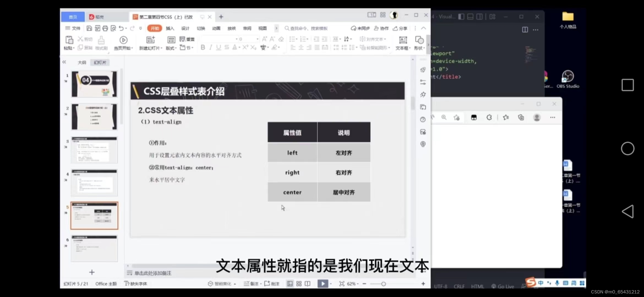Click the Undo arrow icon
The image size is (644, 297).
[121, 28]
